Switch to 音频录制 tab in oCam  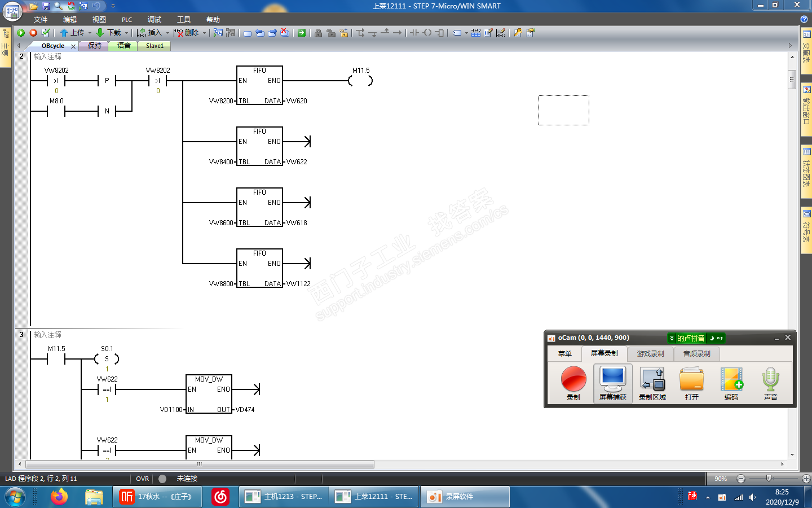pyautogui.click(x=697, y=354)
